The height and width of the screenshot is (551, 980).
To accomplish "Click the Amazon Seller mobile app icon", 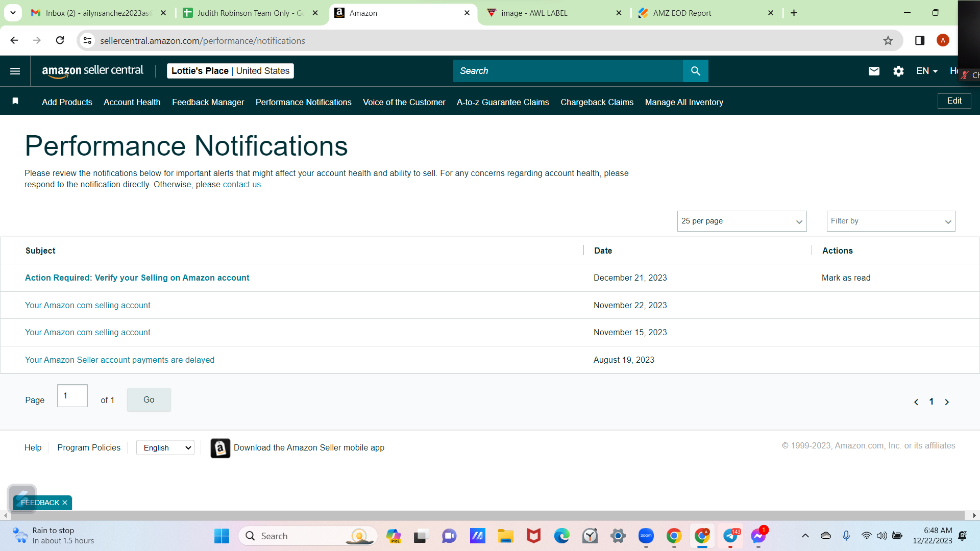I will tap(220, 448).
